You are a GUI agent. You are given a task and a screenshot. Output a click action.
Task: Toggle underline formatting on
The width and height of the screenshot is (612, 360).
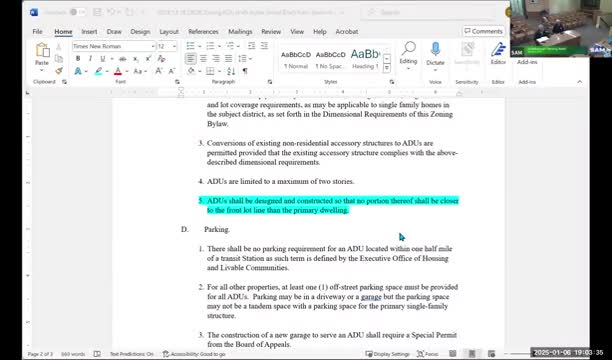pos(103,59)
